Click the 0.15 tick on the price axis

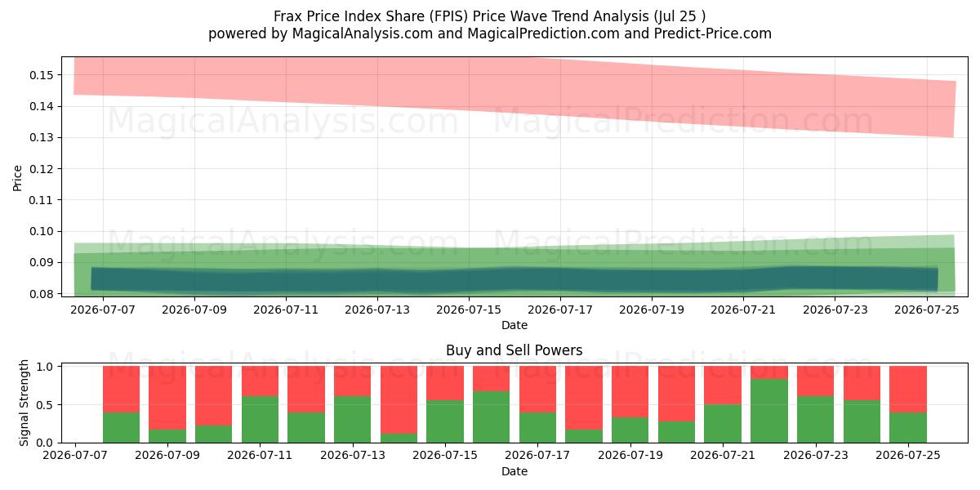pyautogui.click(x=41, y=75)
